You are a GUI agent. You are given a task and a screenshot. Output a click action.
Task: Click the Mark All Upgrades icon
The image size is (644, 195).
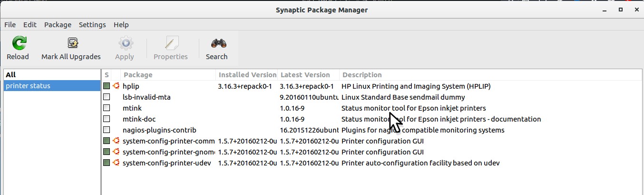(72, 44)
